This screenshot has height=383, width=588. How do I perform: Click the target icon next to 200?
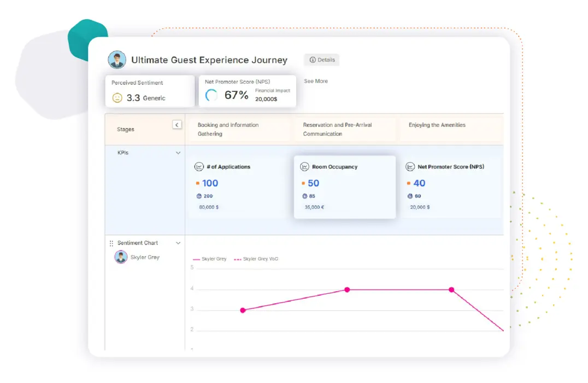pyautogui.click(x=198, y=196)
